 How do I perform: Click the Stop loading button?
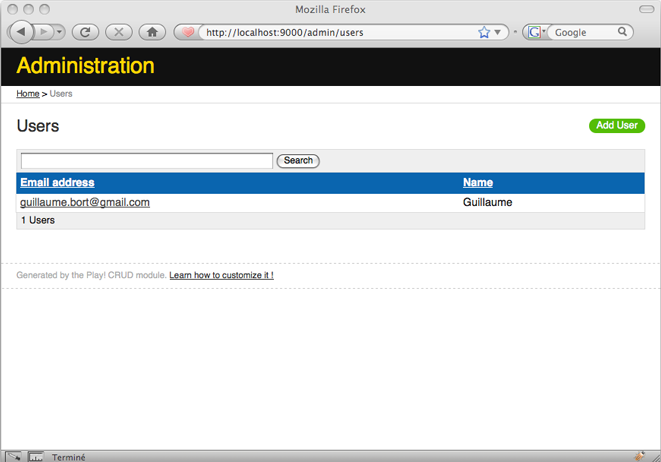(x=118, y=32)
